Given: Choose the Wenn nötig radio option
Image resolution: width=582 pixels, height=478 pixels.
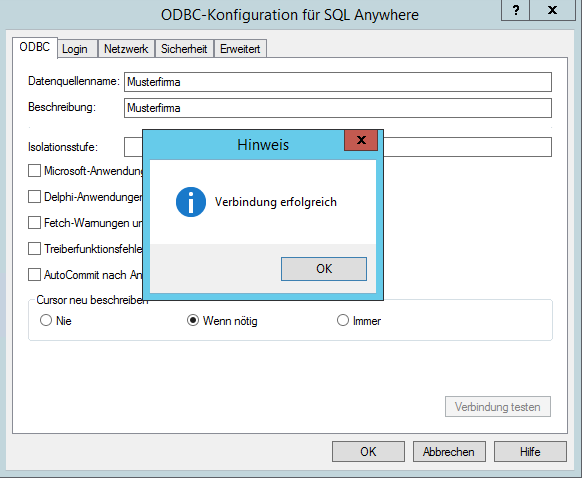Looking at the screenshot, I should pos(193,320).
